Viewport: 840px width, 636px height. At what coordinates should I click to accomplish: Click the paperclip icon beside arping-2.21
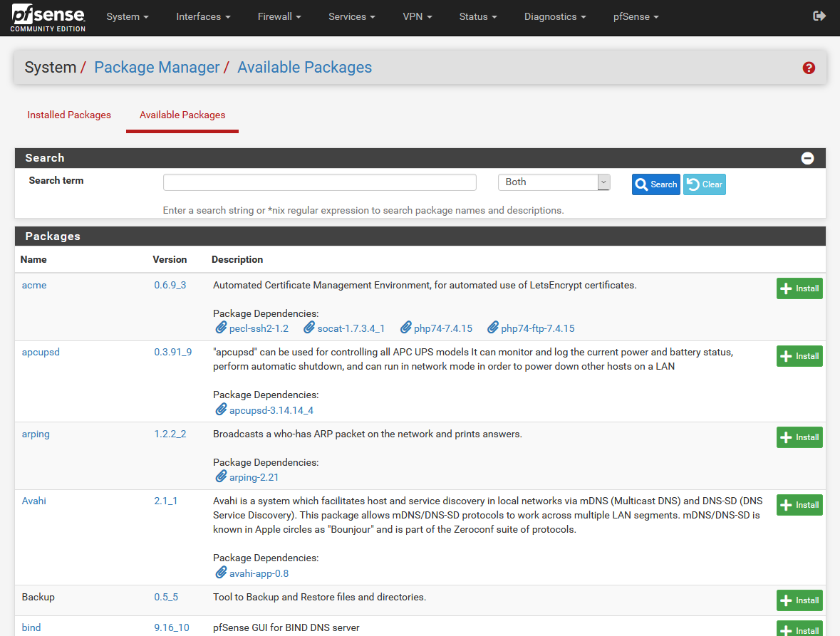tap(222, 476)
